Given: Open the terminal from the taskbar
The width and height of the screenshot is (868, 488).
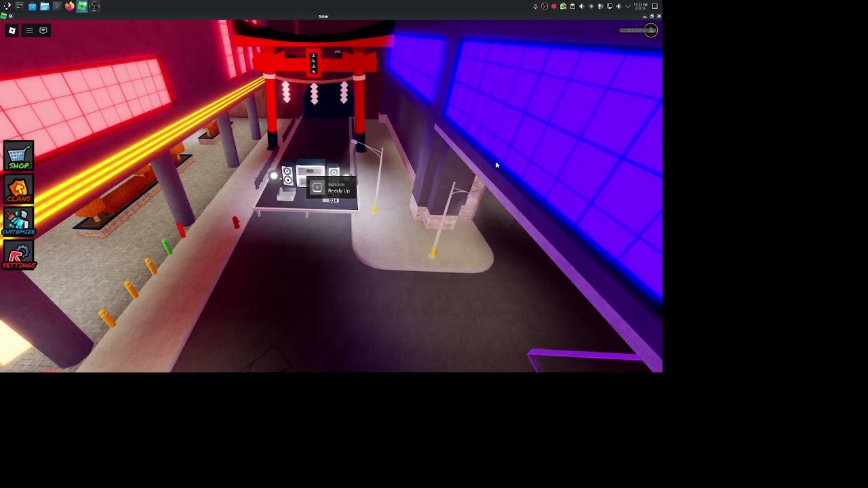Looking at the screenshot, I should [x=57, y=6].
